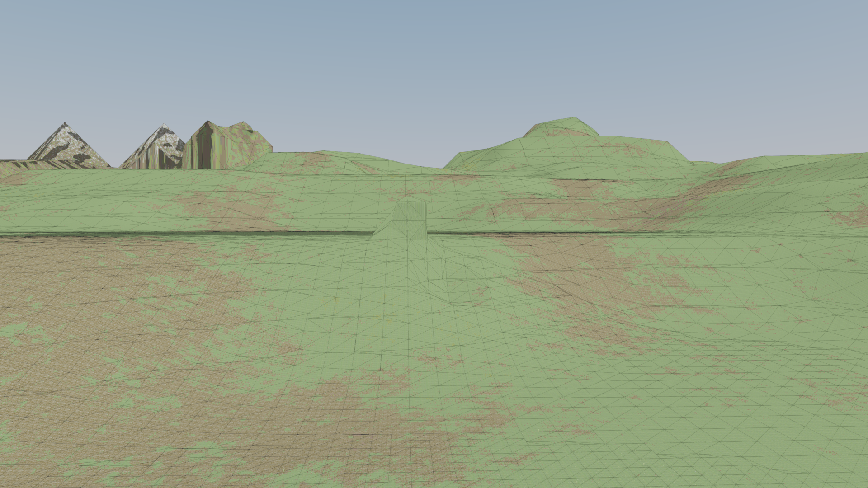Click the left sloped face of central block

(x=390, y=221)
